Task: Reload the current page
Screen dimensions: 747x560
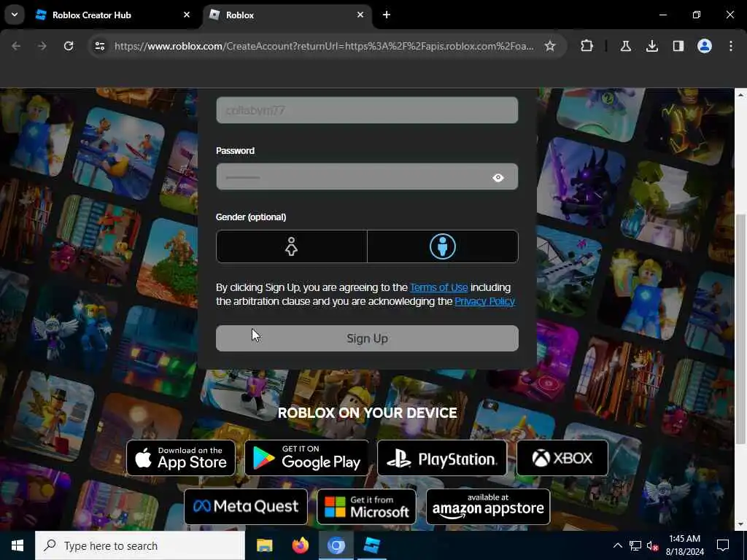Action: tap(69, 46)
